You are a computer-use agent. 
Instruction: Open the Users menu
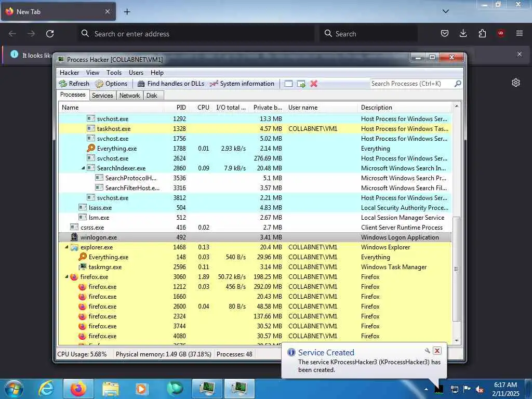point(136,73)
